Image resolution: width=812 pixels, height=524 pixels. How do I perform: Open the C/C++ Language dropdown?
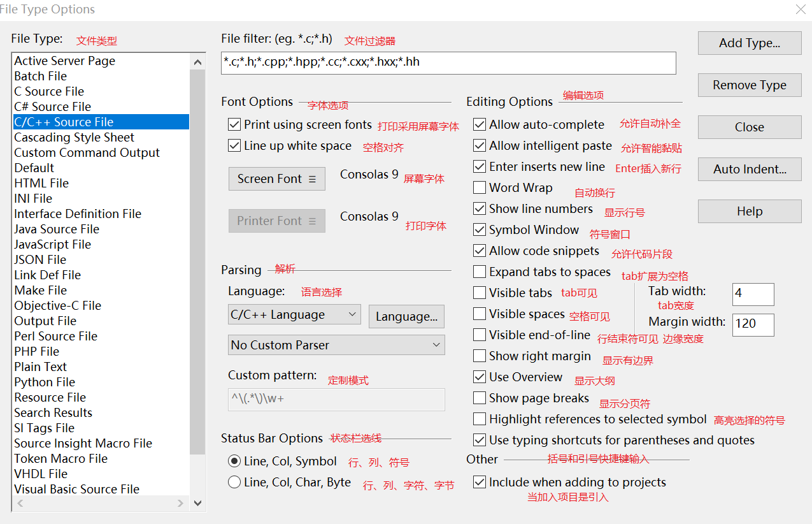(294, 315)
